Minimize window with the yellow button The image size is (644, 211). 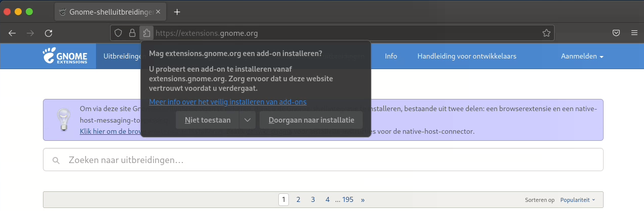[18, 12]
